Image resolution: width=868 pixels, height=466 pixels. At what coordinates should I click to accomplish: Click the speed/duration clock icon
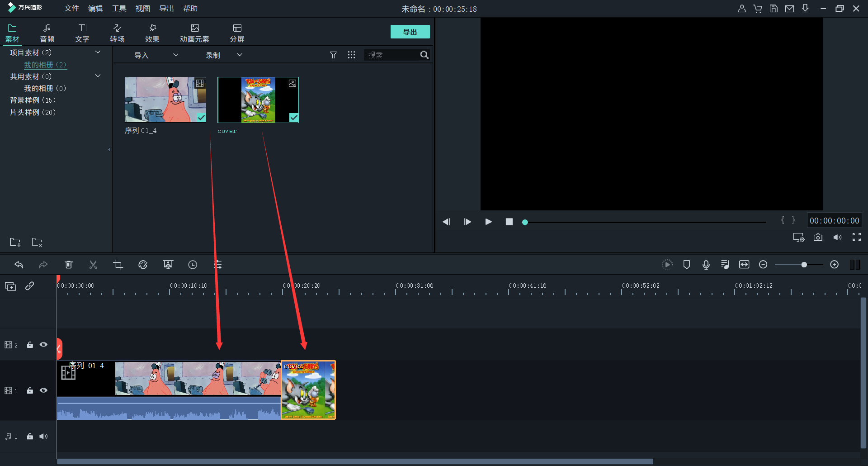193,265
